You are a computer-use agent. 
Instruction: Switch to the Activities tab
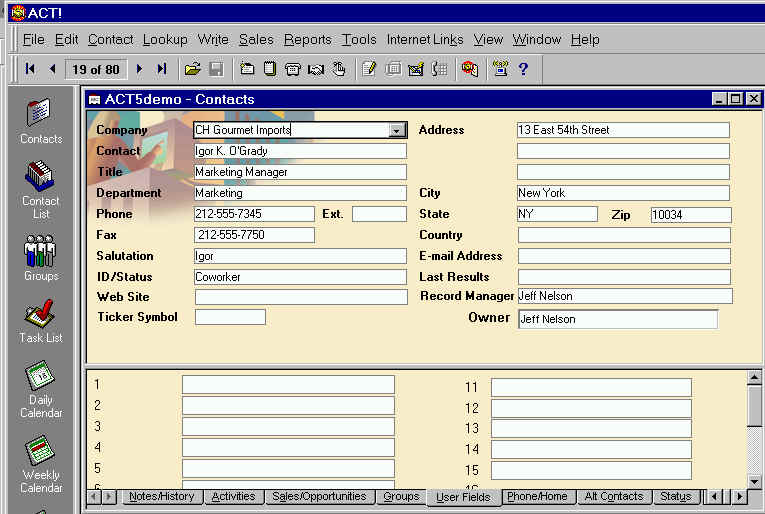(234, 496)
